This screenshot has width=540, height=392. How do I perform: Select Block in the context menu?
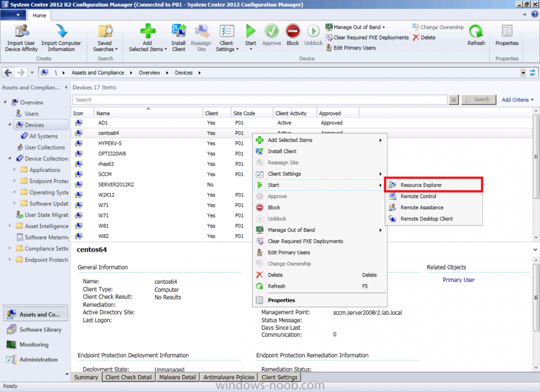320,207
